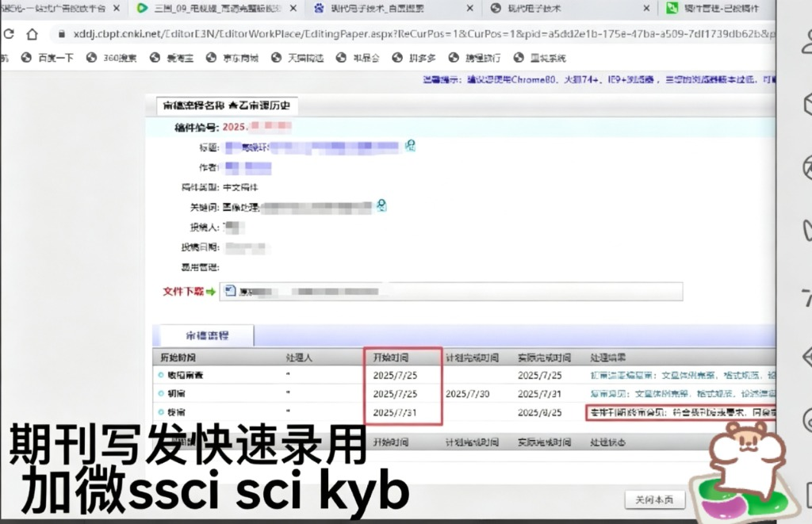Screen dimensions: 812x524
Task: Click the lookup icon beside the keywords field
Action: pos(381,206)
